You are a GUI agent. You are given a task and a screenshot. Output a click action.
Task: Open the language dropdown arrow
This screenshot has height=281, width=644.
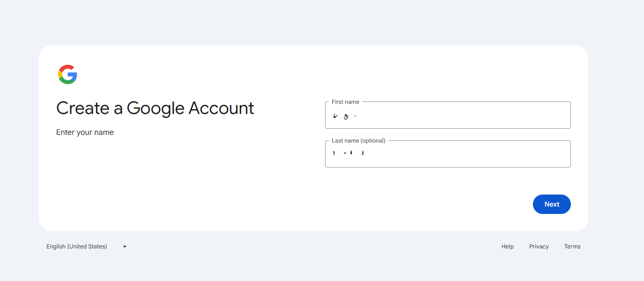point(125,247)
